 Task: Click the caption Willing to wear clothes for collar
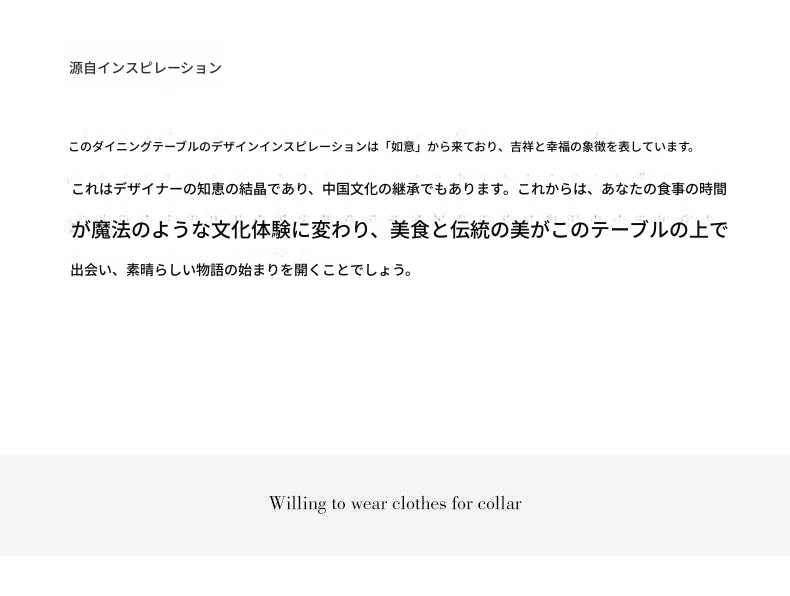[395, 503]
